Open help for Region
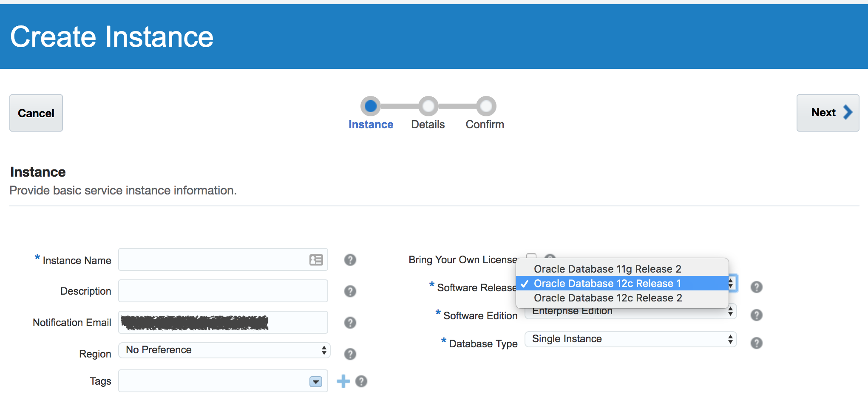Image resolution: width=868 pixels, height=411 pixels. (350, 354)
